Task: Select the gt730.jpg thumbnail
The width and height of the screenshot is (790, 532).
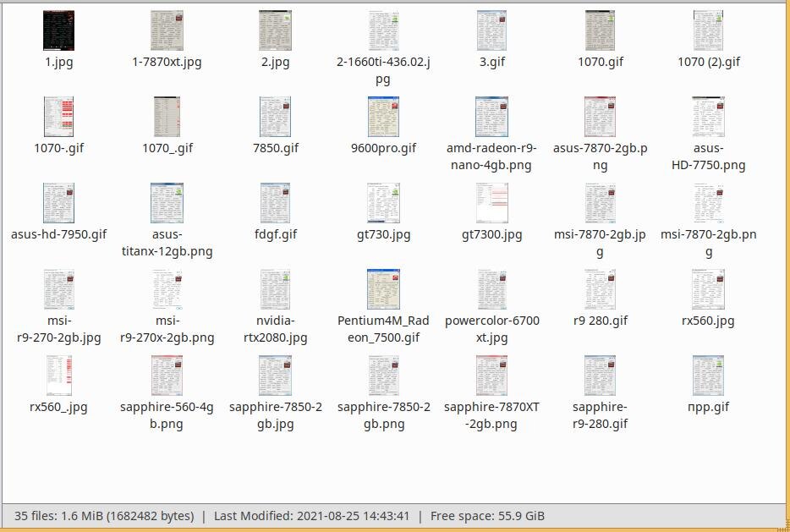Action: [383, 202]
